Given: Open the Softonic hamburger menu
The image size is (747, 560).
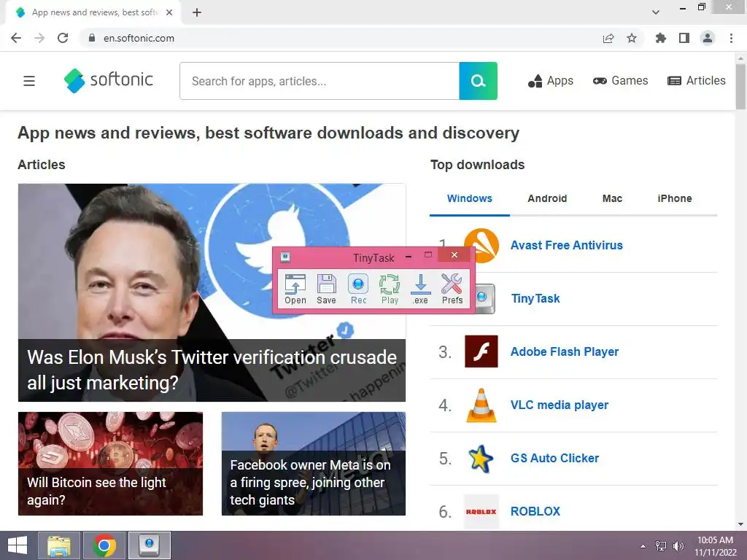Looking at the screenshot, I should point(29,81).
